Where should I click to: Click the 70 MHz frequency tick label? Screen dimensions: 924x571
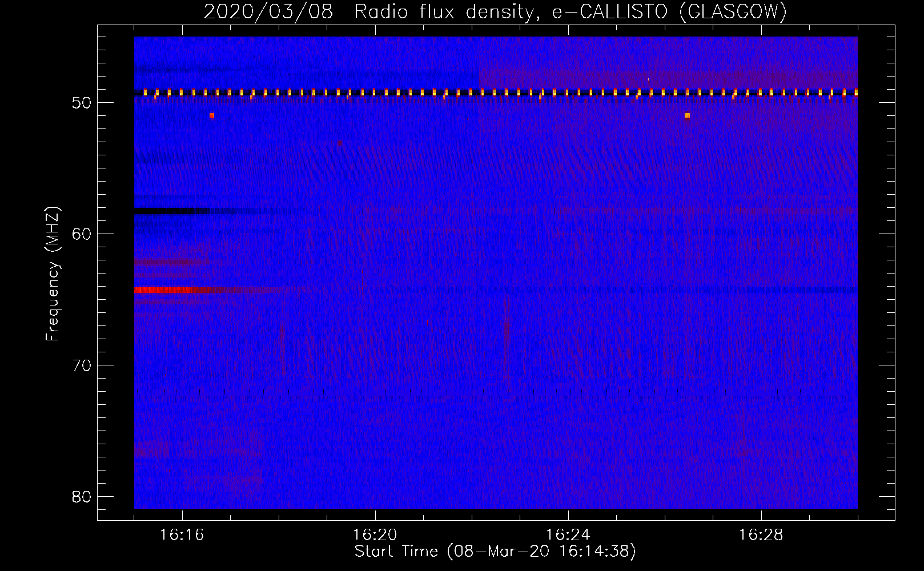[82, 365]
